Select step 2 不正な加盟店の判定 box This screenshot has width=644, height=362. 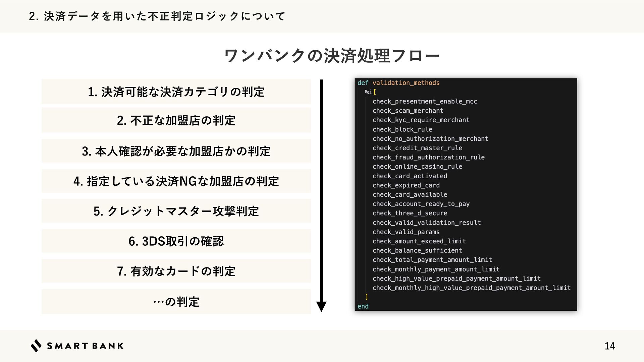[176, 120]
